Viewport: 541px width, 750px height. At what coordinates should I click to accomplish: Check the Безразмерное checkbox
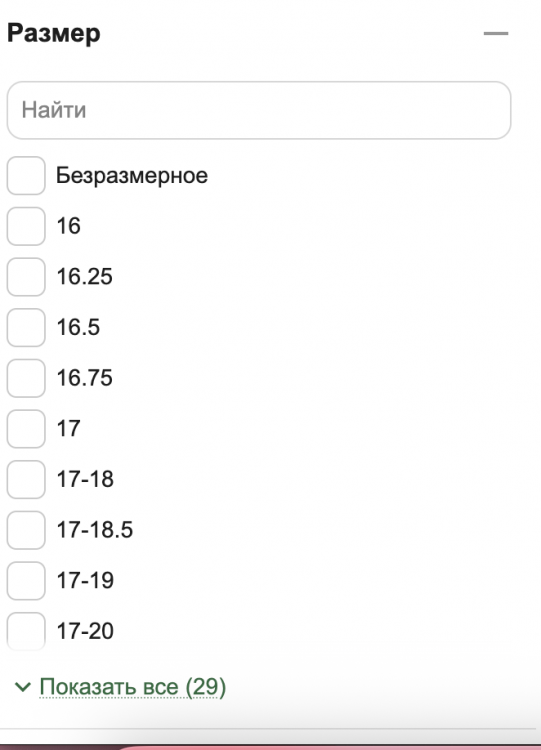(x=26, y=176)
